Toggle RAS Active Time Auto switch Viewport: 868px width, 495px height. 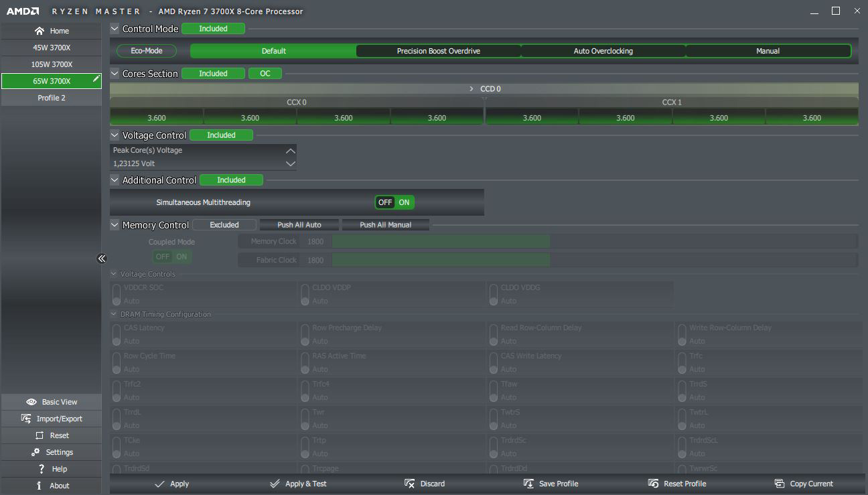[x=305, y=362]
